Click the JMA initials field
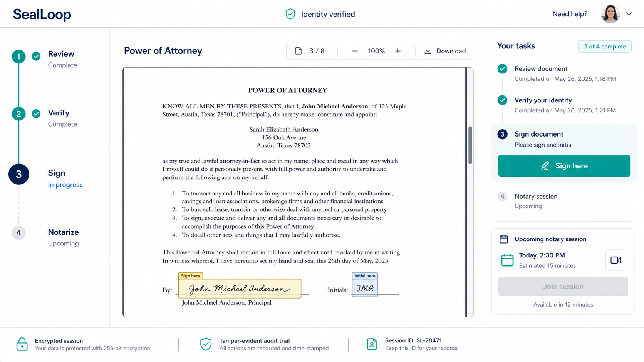This screenshot has height=362, width=644. pyautogui.click(x=365, y=288)
